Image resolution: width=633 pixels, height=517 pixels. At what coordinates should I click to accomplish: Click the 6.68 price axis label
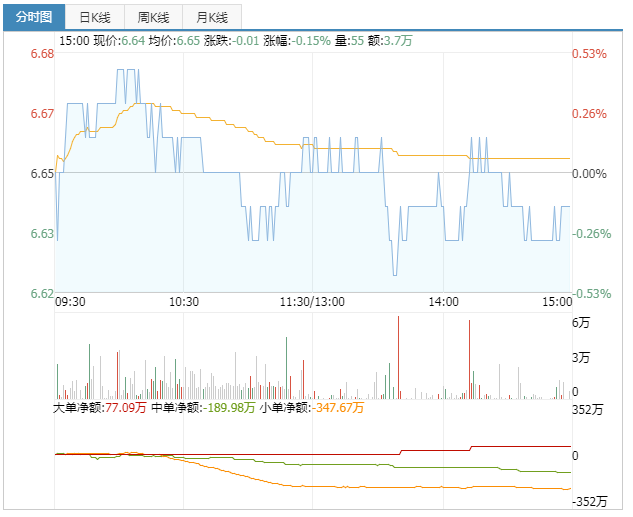(42, 54)
